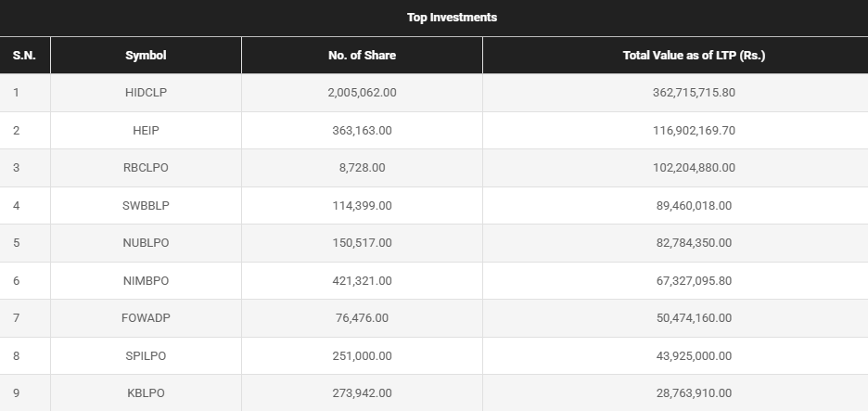Click the No. of Share header
Screen dimensions: 868x411
click(x=362, y=56)
